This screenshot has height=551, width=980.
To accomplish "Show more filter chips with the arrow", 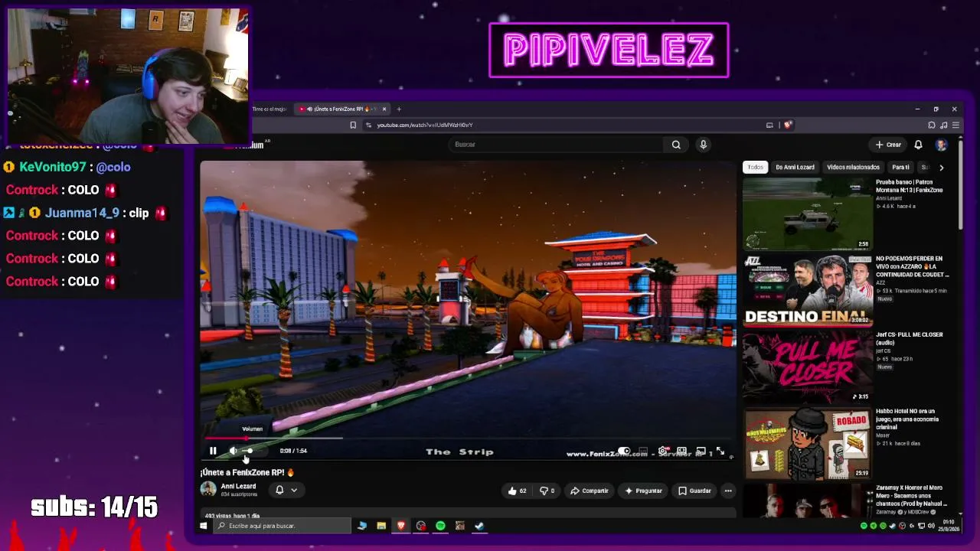I will [x=941, y=167].
